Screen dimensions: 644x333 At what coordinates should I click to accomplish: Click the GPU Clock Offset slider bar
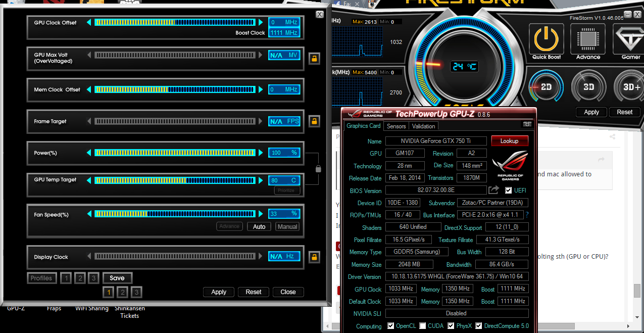(175, 22)
